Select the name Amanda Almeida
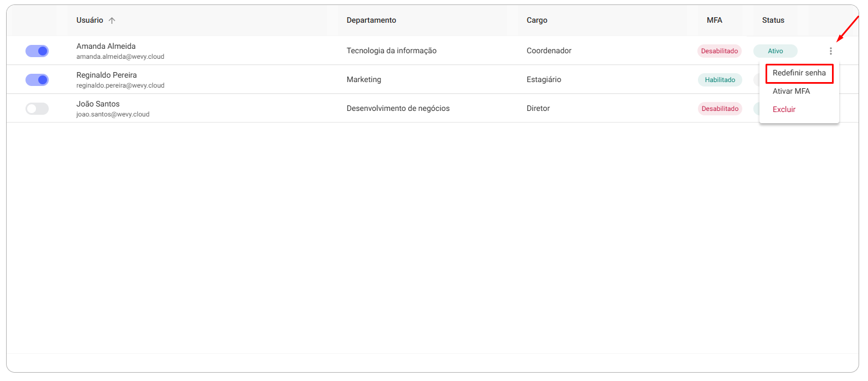868x381 pixels. click(106, 46)
